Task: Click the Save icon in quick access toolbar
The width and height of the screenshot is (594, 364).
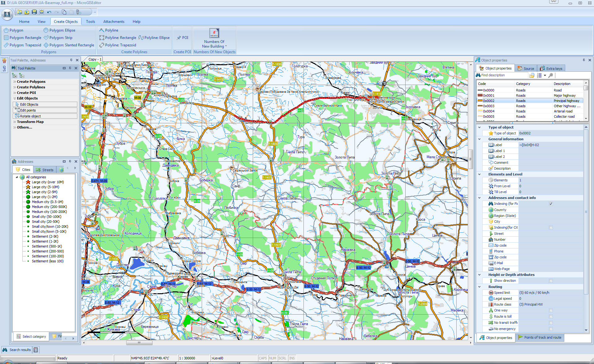Action: 34,12
